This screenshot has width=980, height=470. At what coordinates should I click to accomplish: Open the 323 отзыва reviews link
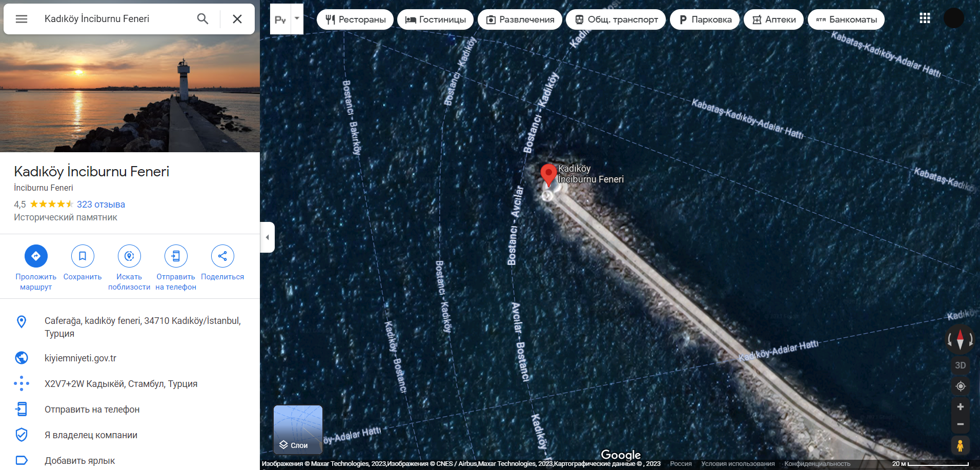tap(101, 205)
